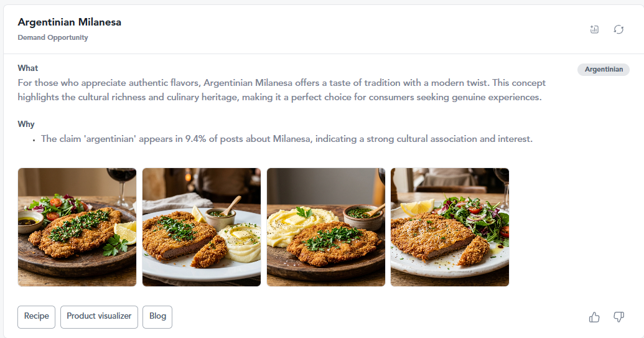
Task: Give a thumbs down to this card
Action: click(x=618, y=317)
